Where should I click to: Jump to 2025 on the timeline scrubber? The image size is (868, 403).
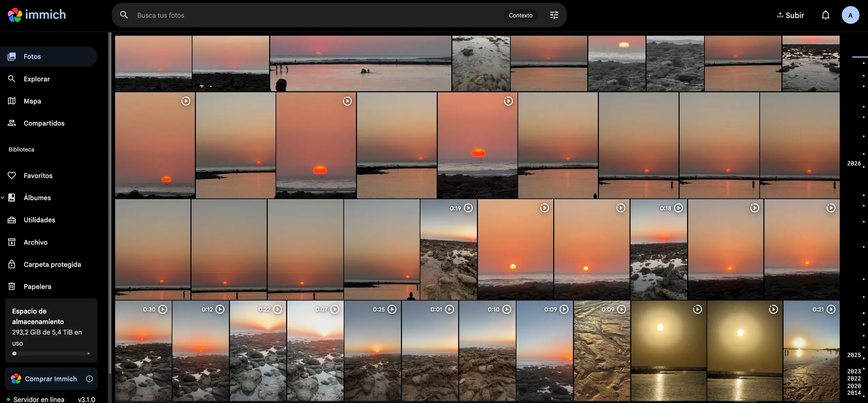(854, 355)
